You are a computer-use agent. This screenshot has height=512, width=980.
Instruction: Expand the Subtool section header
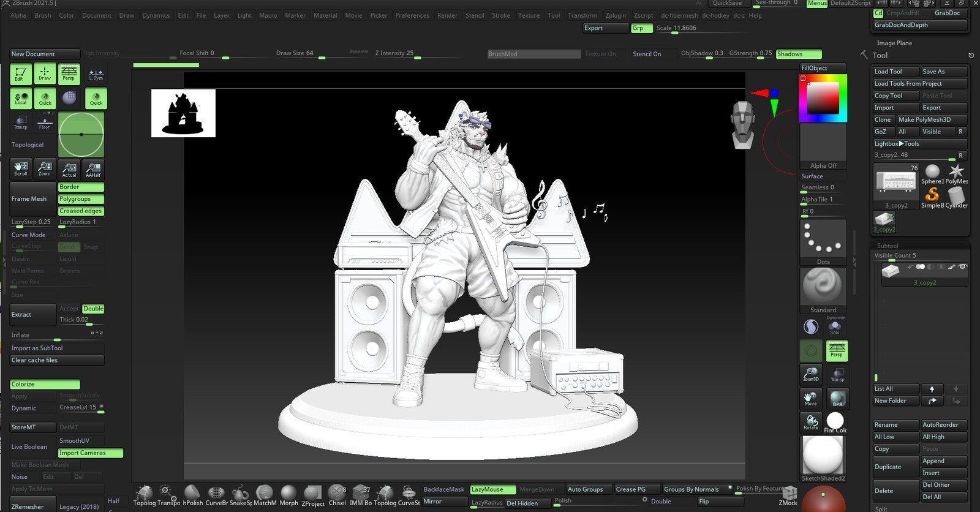[888, 246]
